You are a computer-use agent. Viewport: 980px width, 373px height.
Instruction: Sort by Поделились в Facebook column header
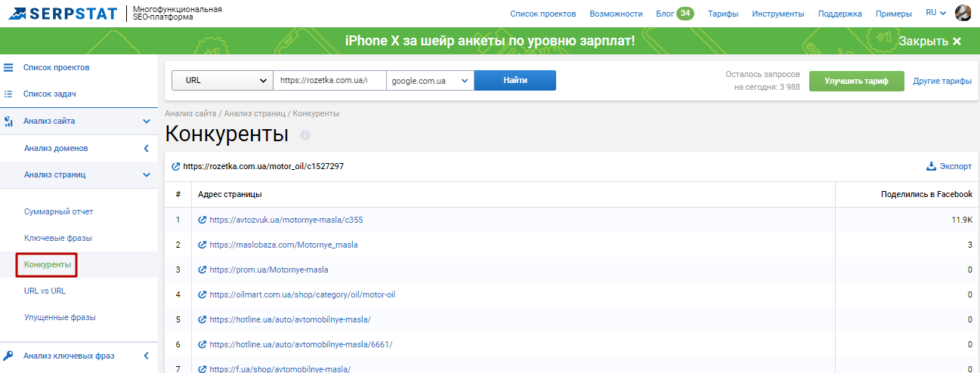pos(926,194)
